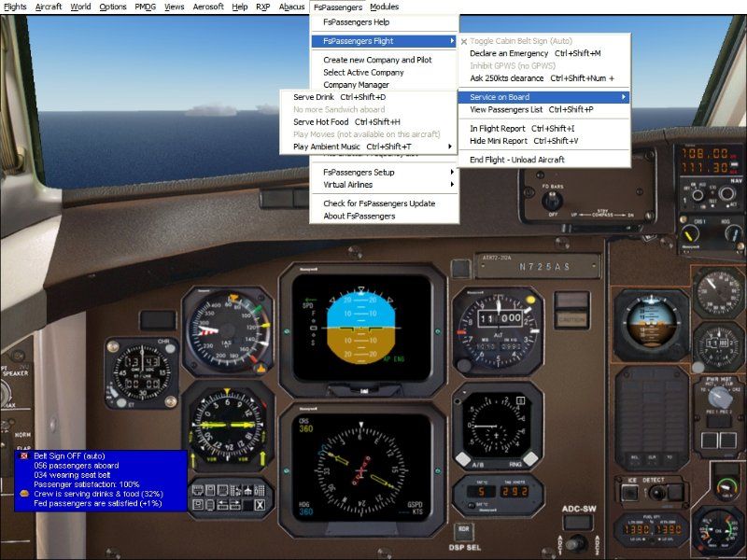Screen dimensions: 747x560
Task: Click the ICE DETECT button
Action: [x=630, y=493]
